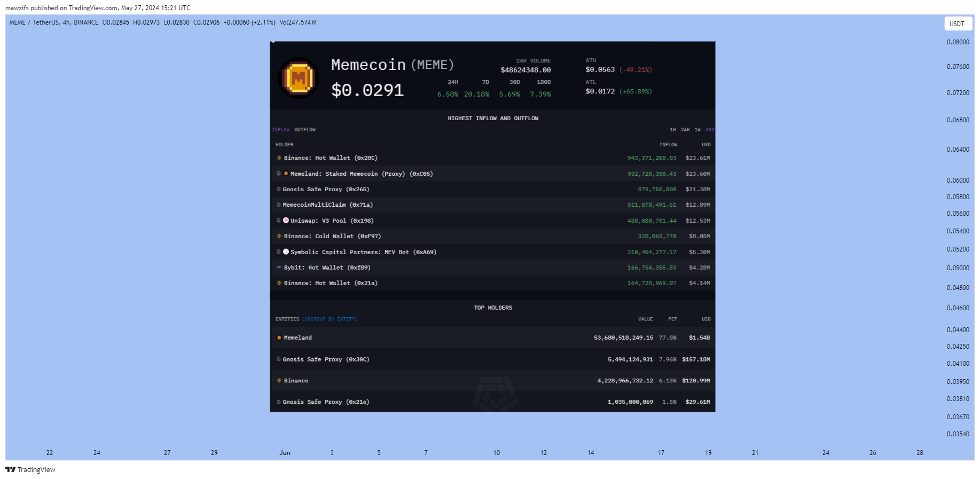Click the PCT column header

click(x=672, y=319)
